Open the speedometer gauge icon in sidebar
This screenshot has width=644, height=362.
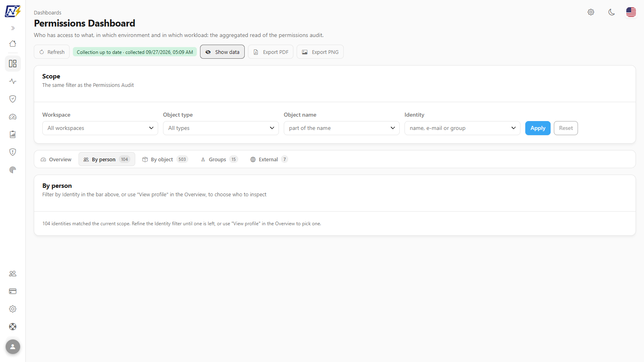pos(13,117)
